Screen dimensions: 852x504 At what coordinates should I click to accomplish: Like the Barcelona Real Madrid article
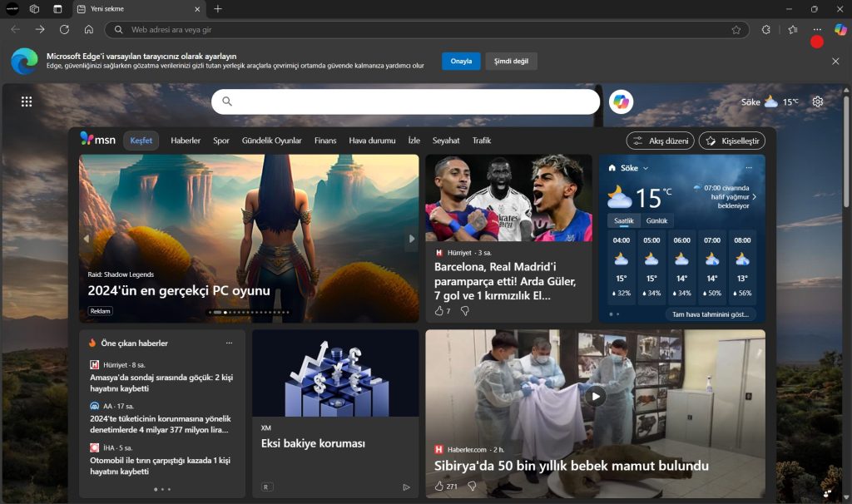coord(439,311)
